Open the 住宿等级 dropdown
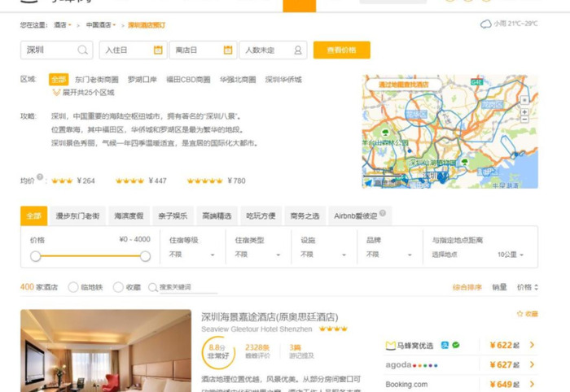570x392 pixels. [192, 255]
